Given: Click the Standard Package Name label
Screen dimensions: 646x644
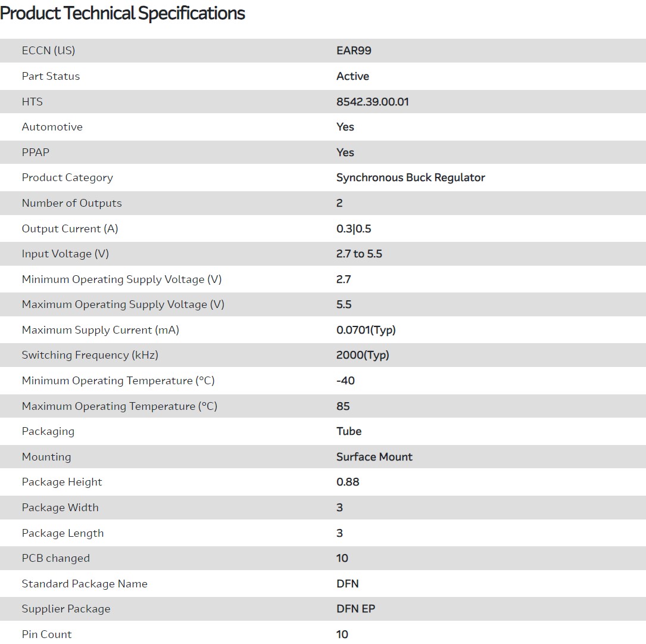Looking at the screenshot, I should coord(85,584).
